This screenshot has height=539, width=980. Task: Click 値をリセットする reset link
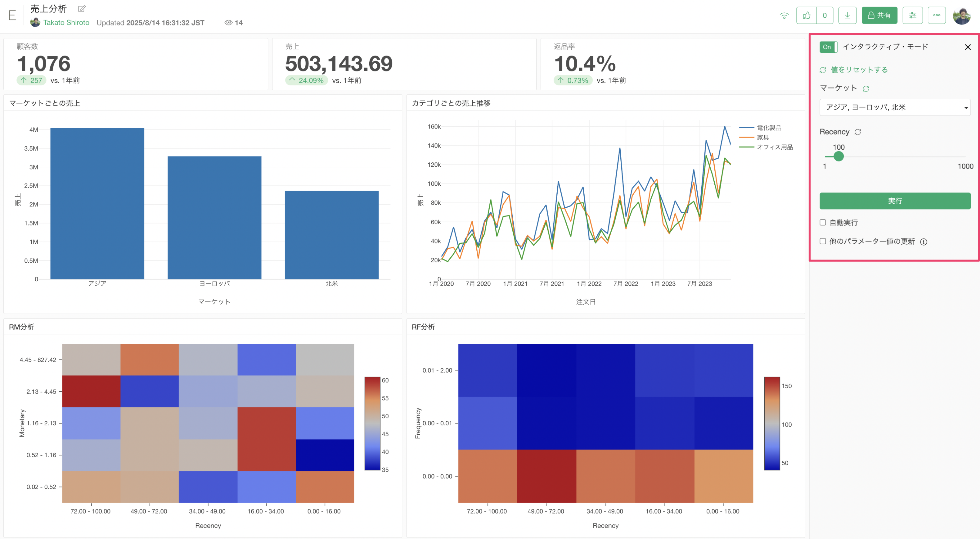[x=859, y=70]
